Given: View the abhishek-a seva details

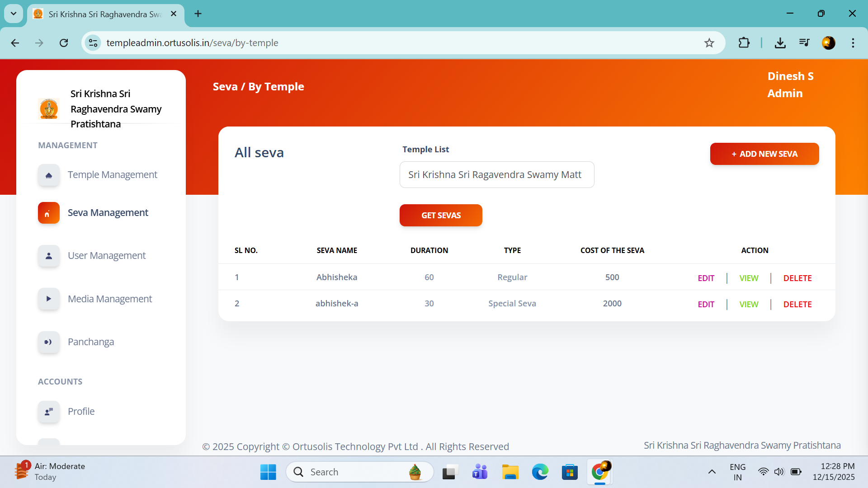Looking at the screenshot, I should [x=749, y=305].
